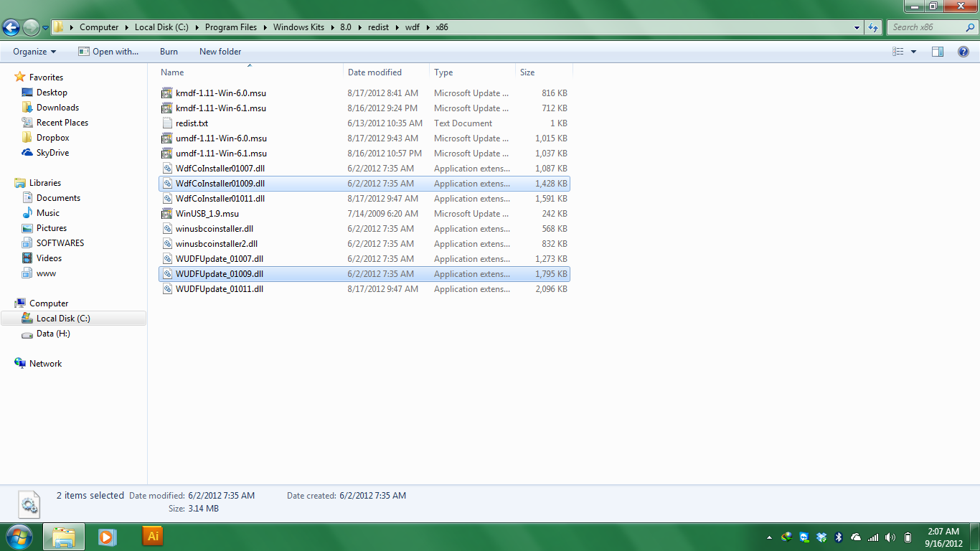The height and width of the screenshot is (551, 980).
Task: Launch Windows Media Player from taskbar
Action: click(108, 537)
